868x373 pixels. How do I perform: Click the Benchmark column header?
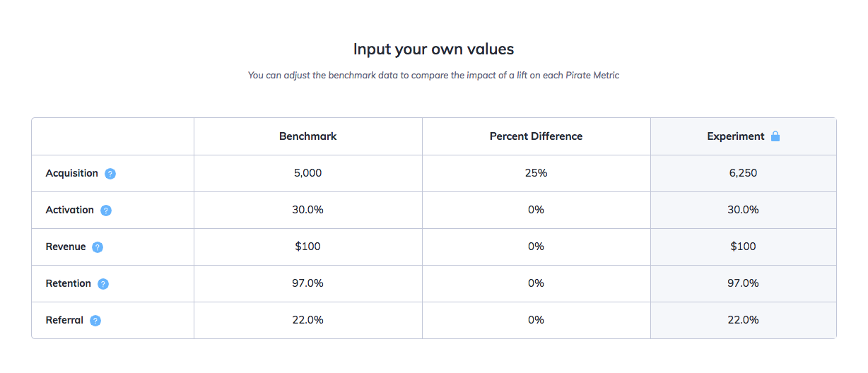(x=308, y=136)
